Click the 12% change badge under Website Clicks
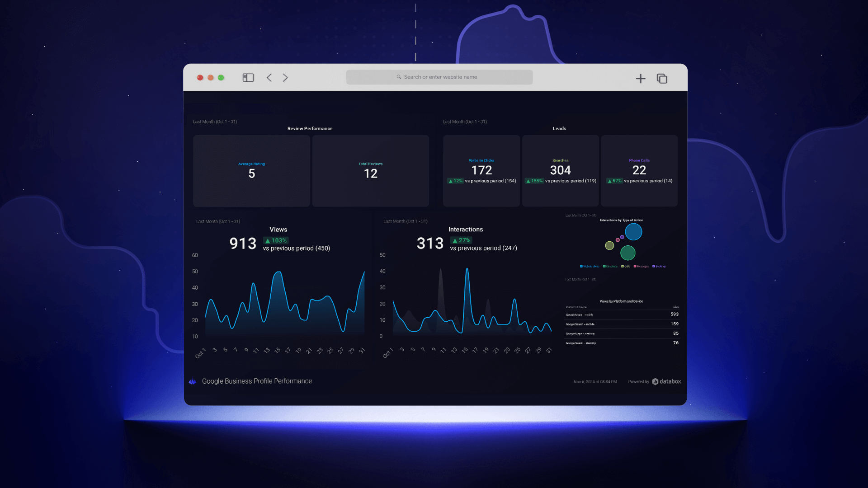The width and height of the screenshot is (868, 488). click(455, 181)
